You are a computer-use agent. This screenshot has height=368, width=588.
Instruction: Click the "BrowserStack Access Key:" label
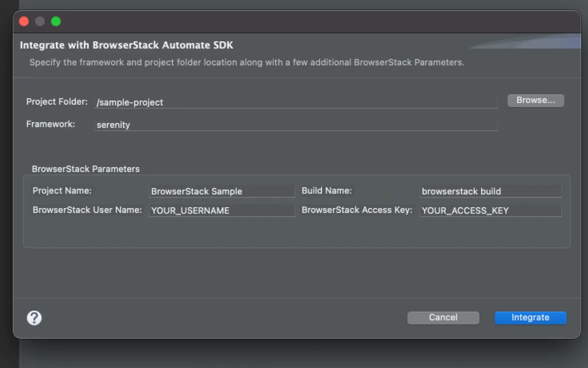coord(357,210)
